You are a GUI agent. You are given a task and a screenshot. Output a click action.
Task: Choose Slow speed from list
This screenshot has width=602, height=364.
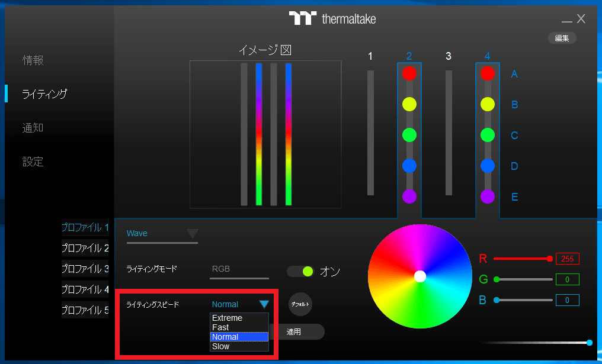click(239, 346)
